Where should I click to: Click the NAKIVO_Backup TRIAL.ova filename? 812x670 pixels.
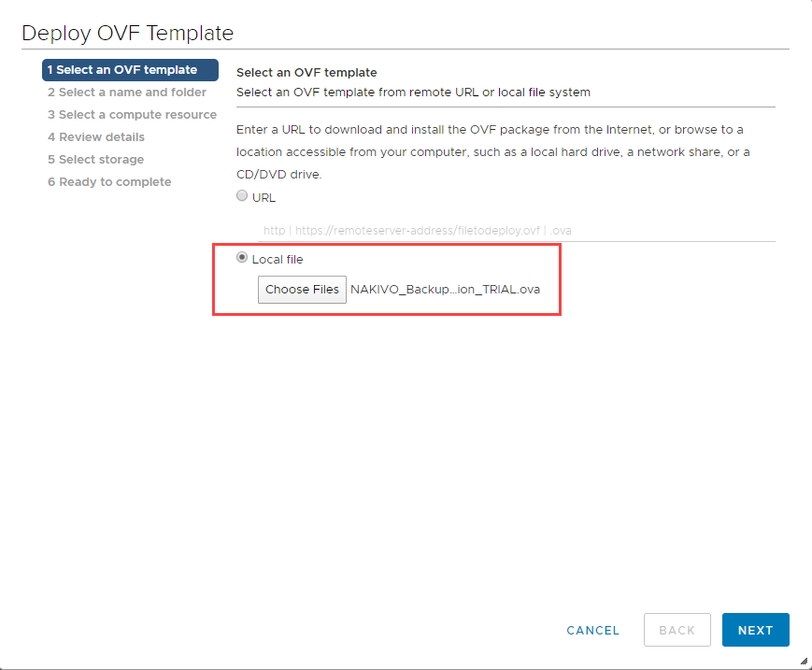(x=446, y=290)
